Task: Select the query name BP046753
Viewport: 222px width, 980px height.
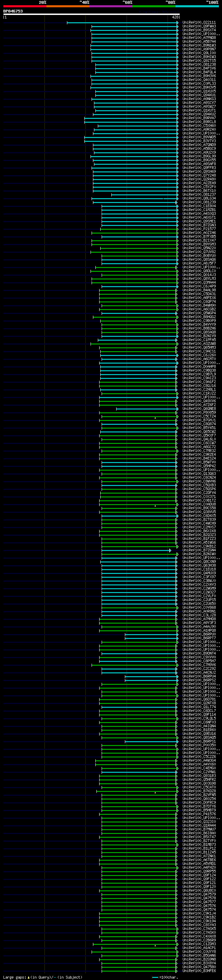Action: click(13, 11)
